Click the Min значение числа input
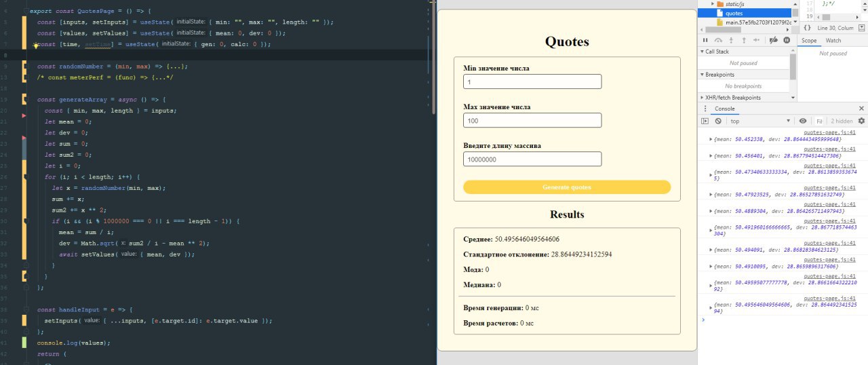Image resolution: width=868 pixels, height=365 pixels. coord(532,81)
